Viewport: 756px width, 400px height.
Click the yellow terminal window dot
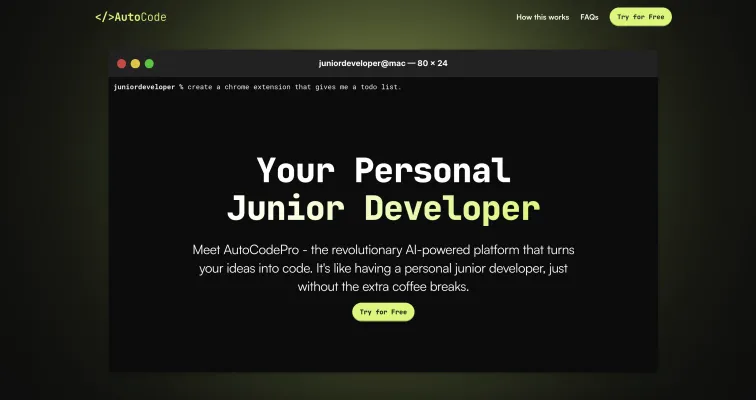click(135, 64)
